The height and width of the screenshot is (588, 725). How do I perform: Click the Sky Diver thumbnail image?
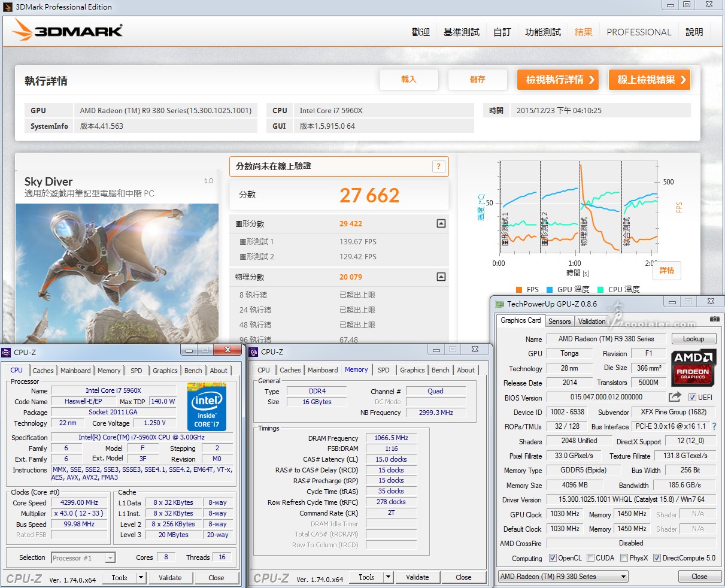(x=117, y=274)
